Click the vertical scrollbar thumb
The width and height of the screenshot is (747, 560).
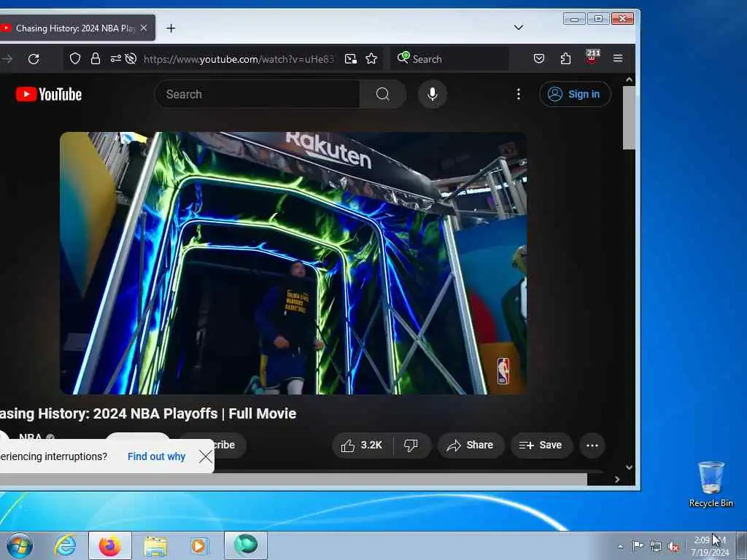tap(629, 118)
